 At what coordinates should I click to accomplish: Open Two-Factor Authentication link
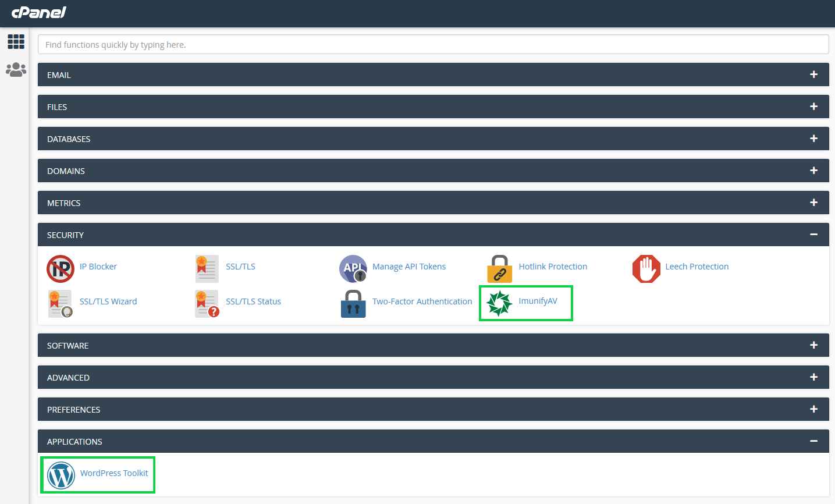(422, 301)
